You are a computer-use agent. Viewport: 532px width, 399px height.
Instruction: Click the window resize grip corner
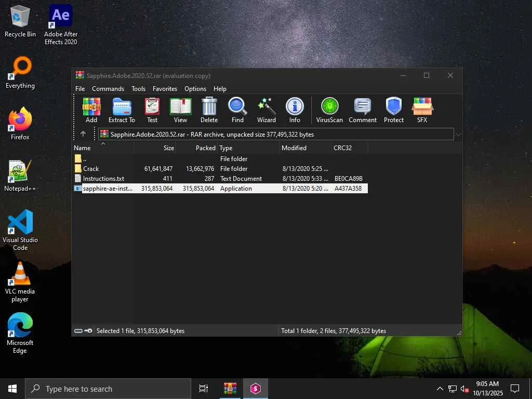tap(459, 333)
